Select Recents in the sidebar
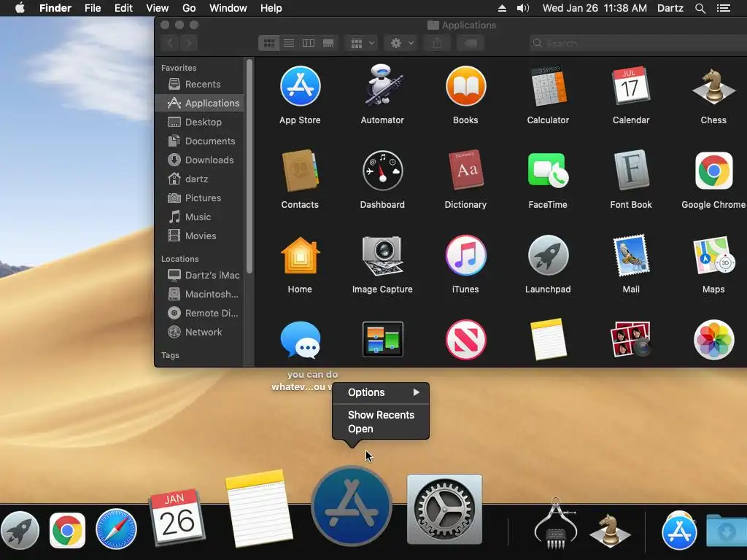Screen dimensions: 747x560 (200, 85)
